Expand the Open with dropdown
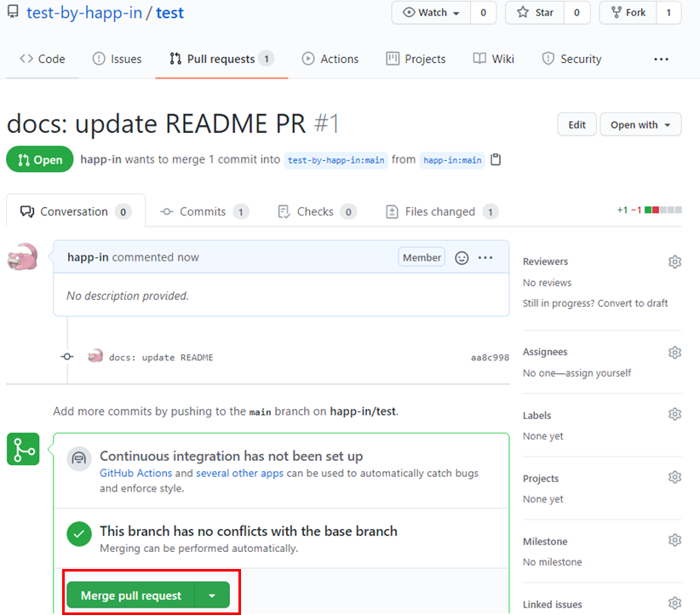The image size is (700, 615). pyautogui.click(x=640, y=124)
